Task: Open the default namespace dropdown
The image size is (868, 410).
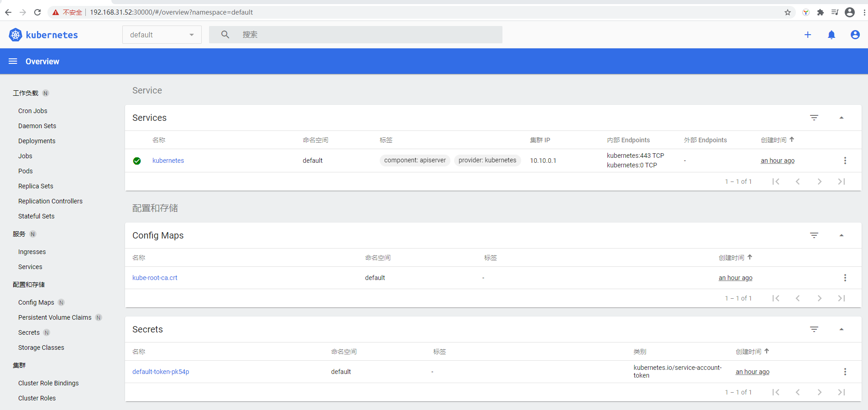Action: [x=162, y=35]
